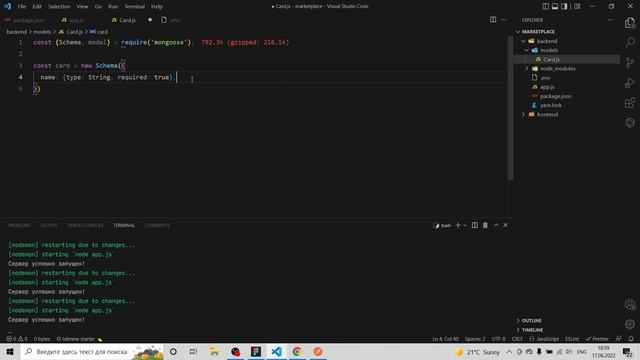This screenshot has height=360, width=640.
Task: Open the Go menu
Action: coord(98,6)
